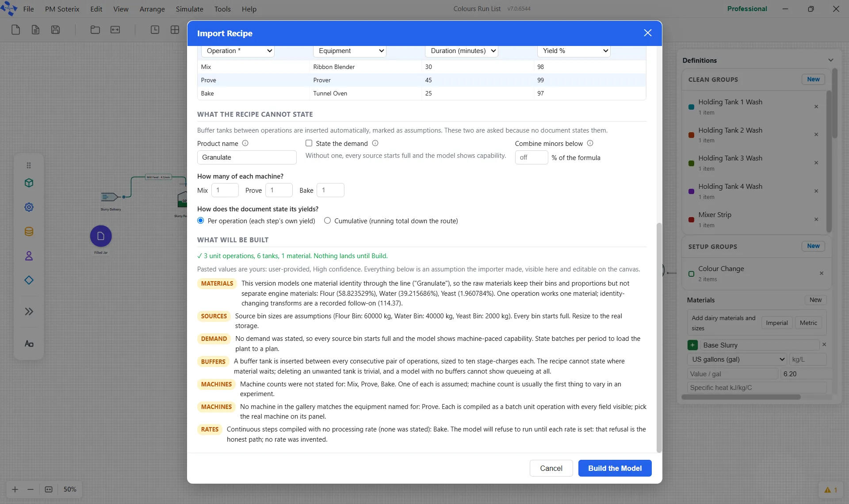The width and height of the screenshot is (849, 504).
Task: Collapse the Definitions panel chevron
Action: coord(830,60)
